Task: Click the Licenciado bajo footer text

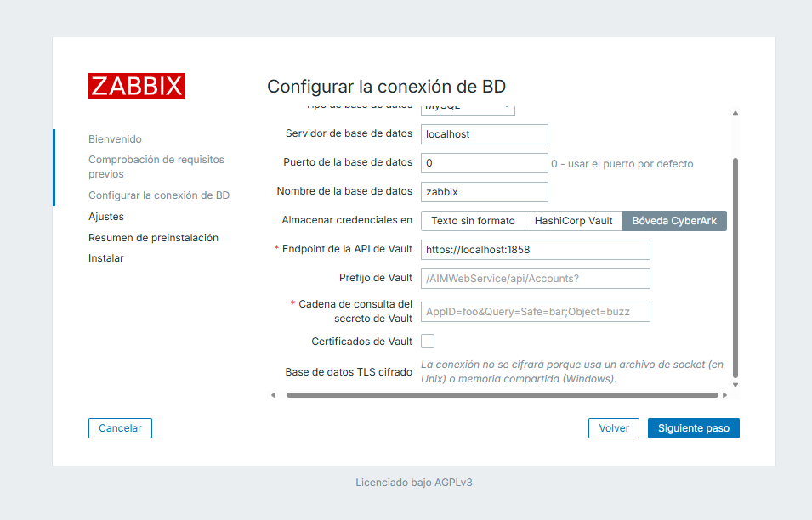Action: (x=394, y=483)
